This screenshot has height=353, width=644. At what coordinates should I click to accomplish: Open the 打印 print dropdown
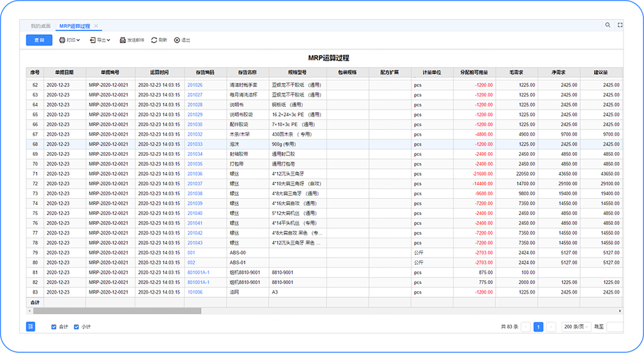[x=70, y=40]
